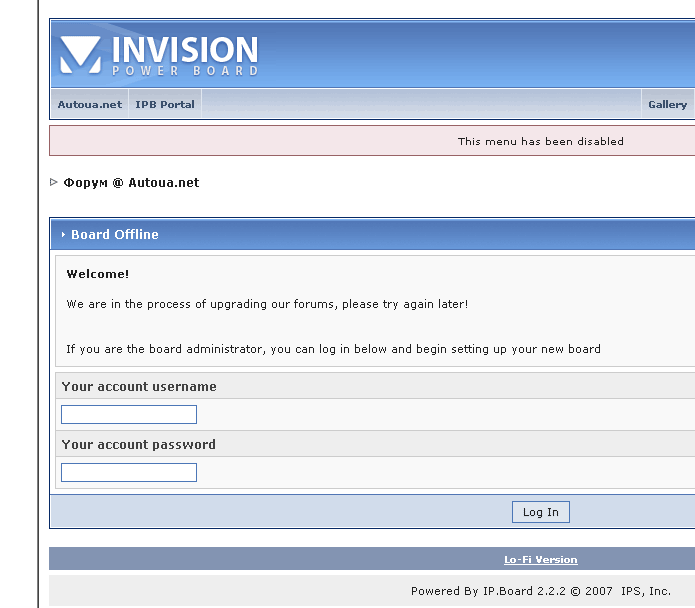695x608 pixels.
Task: Click the 'Your account password' label
Action: point(139,444)
